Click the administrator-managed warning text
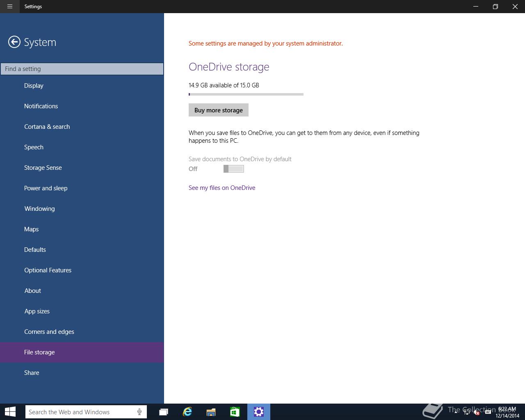Screen dimensions: 525x420 tap(266, 43)
